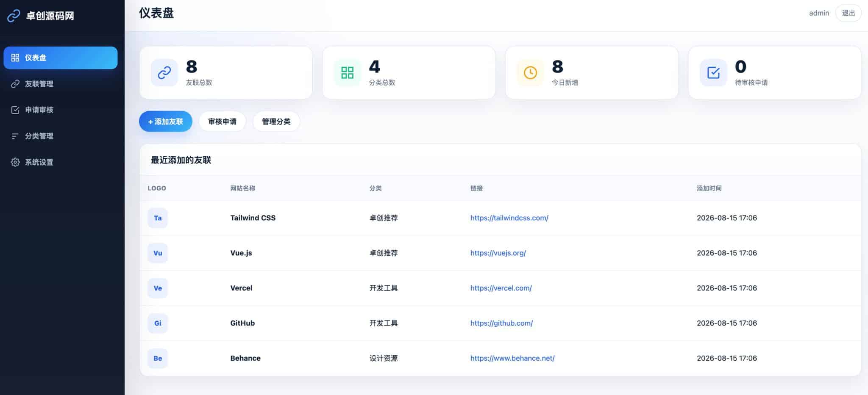The width and height of the screenshot is (868, 395).
Task: Click the 管理分类 button
Action: pos(276,122)
